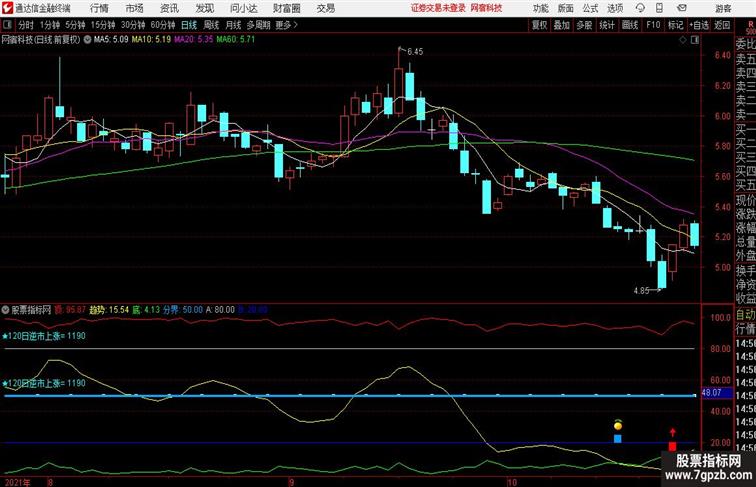The height and width of the screenshot is (487, 756).
Task: Click the 统计 statistics button
Action: pyautogui.click(x=607, y=25)
